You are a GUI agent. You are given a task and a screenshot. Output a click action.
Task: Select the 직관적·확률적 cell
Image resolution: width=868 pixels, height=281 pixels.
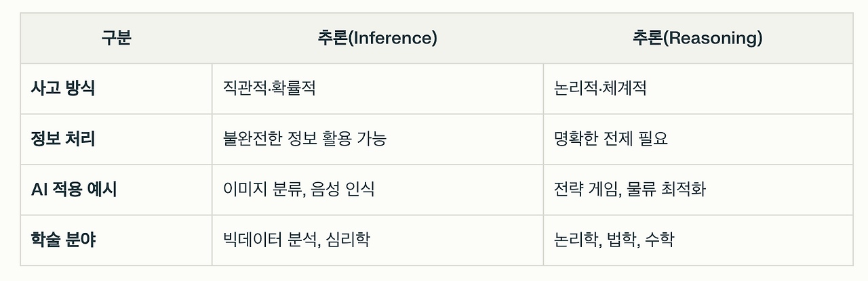pyautogui.click(x=378, y=89)
